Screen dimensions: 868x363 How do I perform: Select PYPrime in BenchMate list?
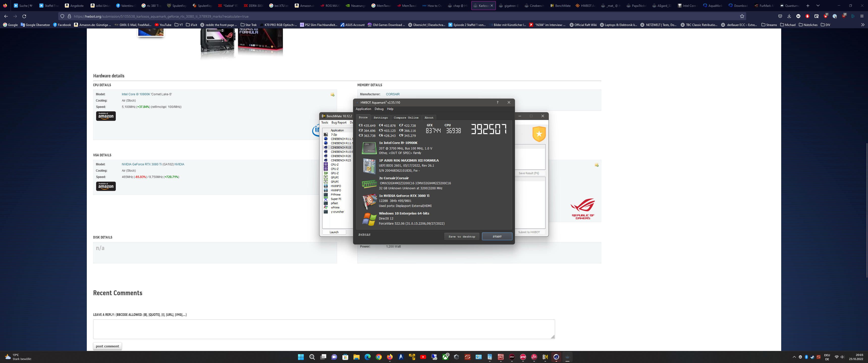pos(335,195)
